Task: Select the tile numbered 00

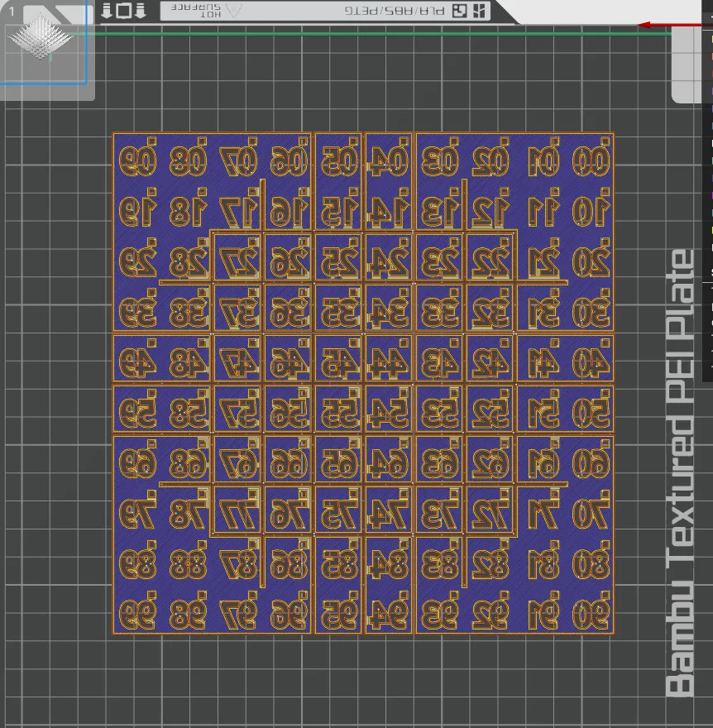Action: (x=591, y=158)
